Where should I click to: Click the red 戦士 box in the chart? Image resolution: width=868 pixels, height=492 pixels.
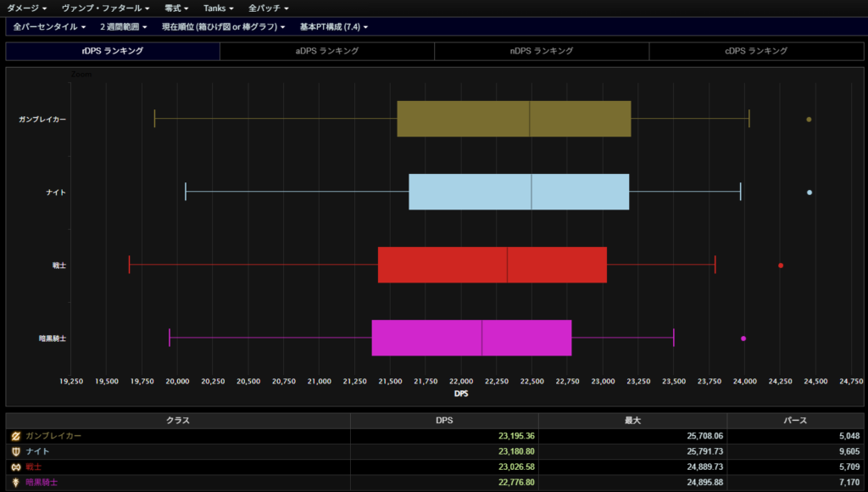coord(492,265)
